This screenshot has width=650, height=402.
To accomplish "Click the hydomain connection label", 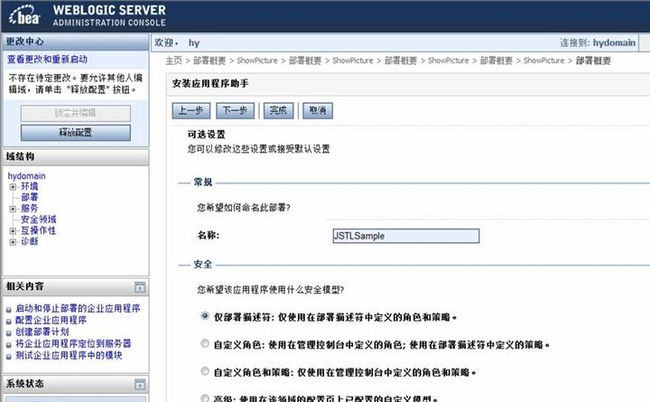I will click(614, 43).
